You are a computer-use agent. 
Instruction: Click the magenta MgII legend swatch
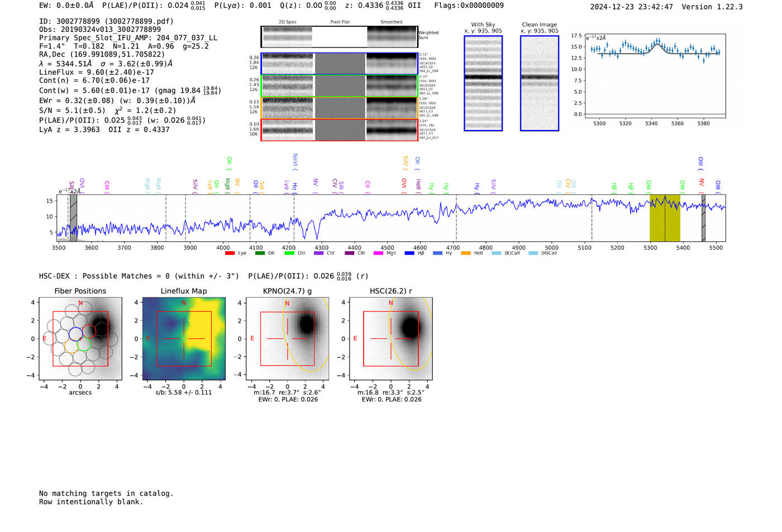379,253
